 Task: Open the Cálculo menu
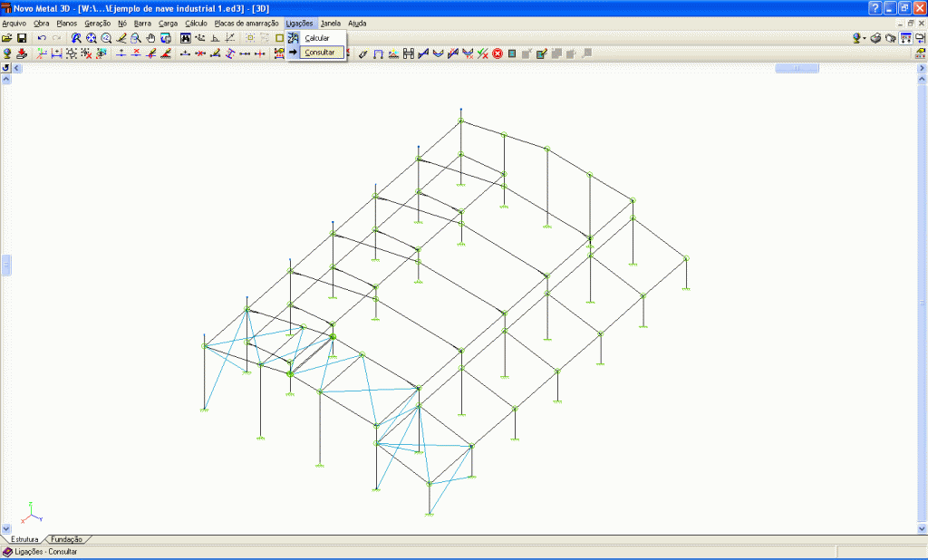coord(196,24)
